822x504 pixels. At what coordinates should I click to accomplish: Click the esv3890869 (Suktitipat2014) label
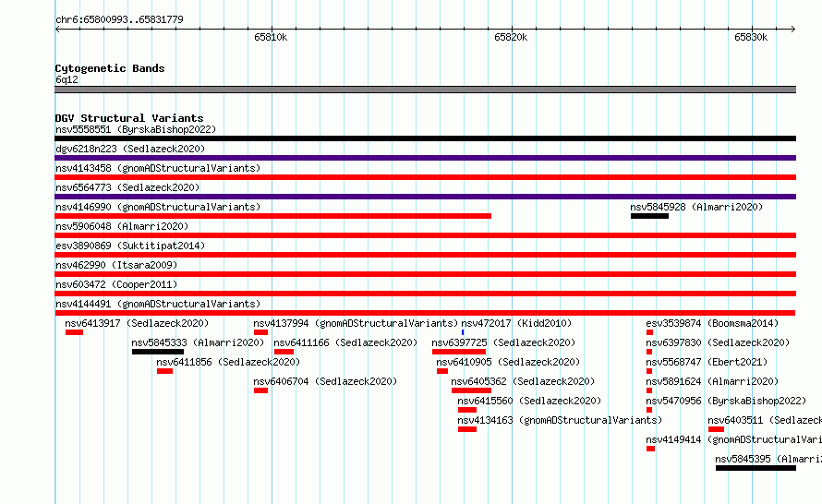click(x=130, y=246)
